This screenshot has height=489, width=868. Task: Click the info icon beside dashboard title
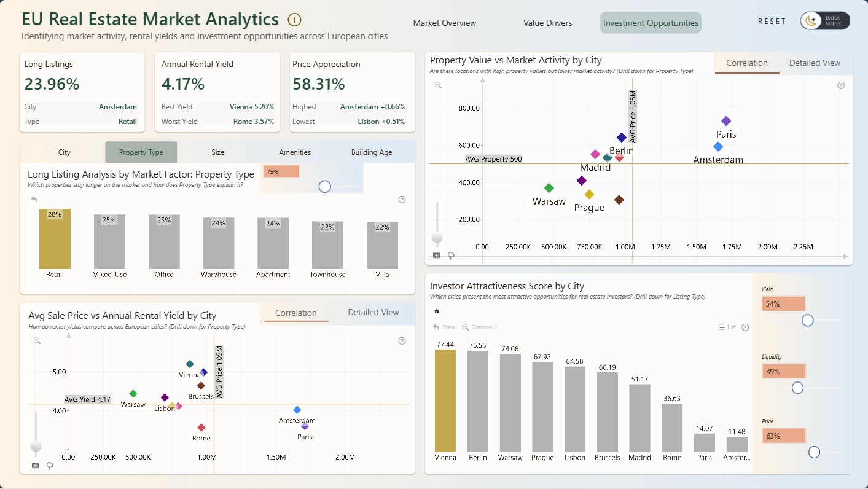coord(294,20)
